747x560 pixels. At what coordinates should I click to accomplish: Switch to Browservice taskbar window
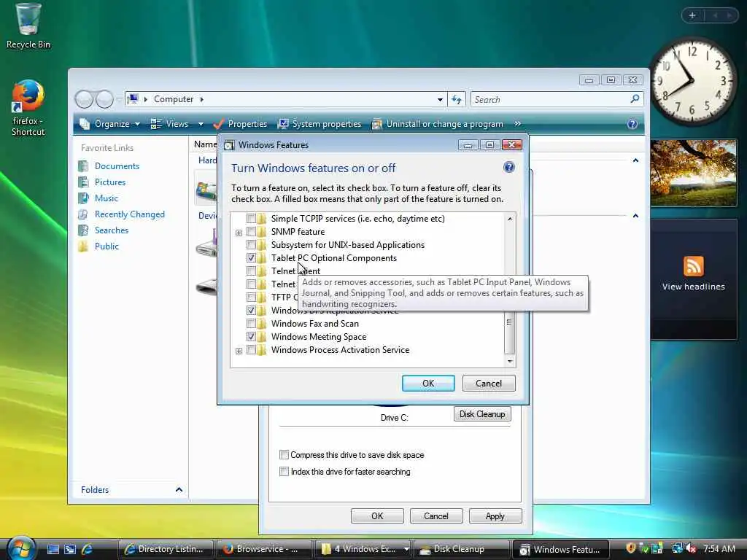coord(264,549)
